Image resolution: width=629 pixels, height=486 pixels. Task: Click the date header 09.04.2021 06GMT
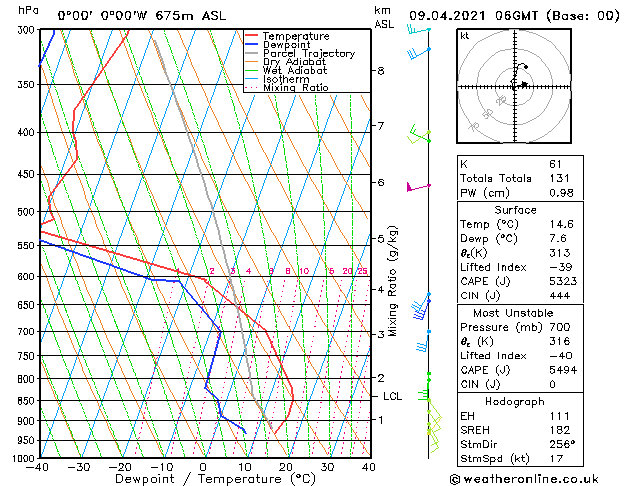click(473, 16)
